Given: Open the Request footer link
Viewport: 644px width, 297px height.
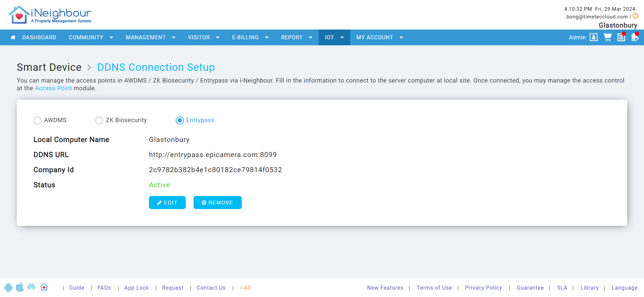Looking at the screenshot, I should click(173, 288).
